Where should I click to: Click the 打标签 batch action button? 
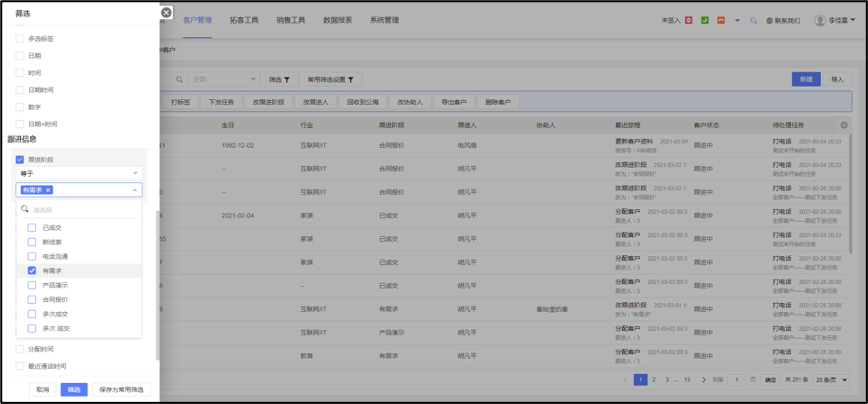(180, 102)
